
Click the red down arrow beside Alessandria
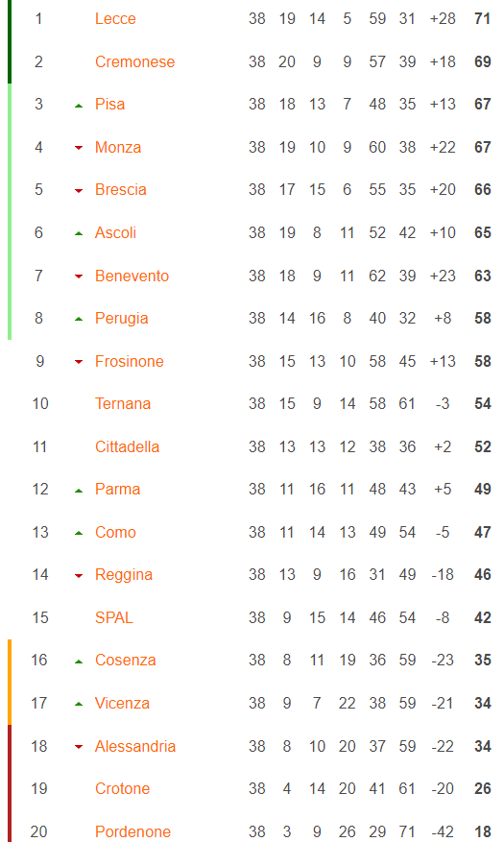(79, 747)
